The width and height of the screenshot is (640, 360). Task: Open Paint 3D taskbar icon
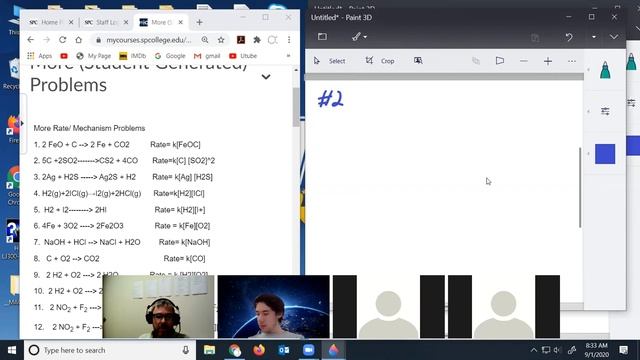[x=333, y=350]
